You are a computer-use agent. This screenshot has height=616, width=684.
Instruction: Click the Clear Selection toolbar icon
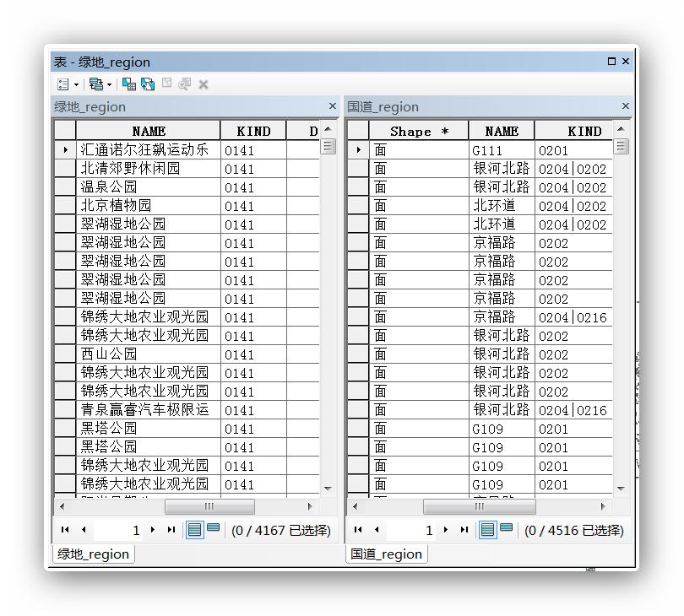click(166, 84)
